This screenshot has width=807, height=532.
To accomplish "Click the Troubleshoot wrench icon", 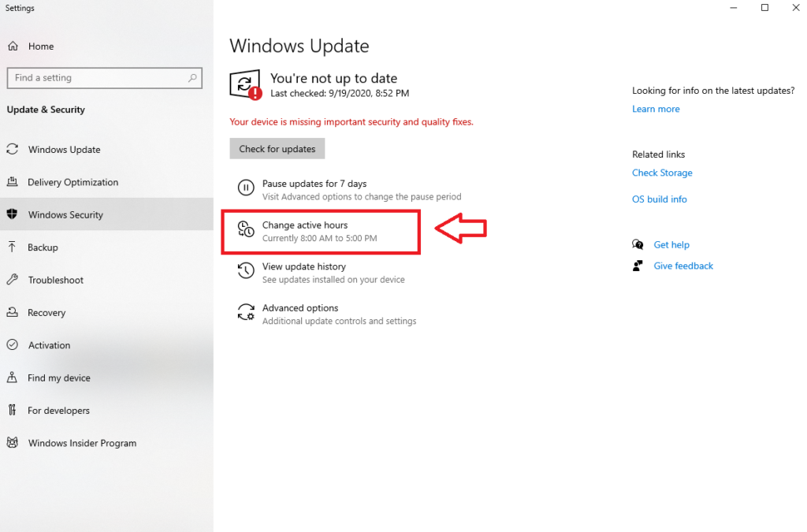I will pyautogui.click(x=13, y=279).
